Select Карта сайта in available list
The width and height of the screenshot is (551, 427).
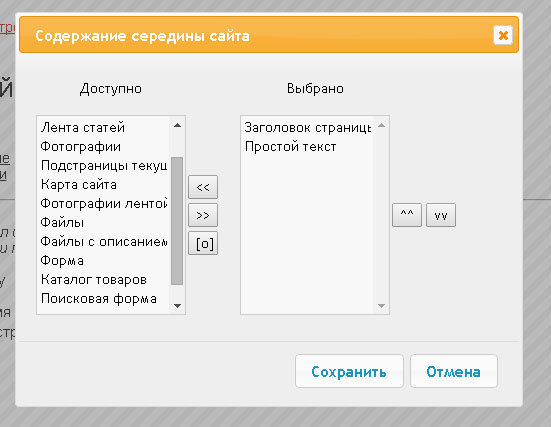(103, 185)
